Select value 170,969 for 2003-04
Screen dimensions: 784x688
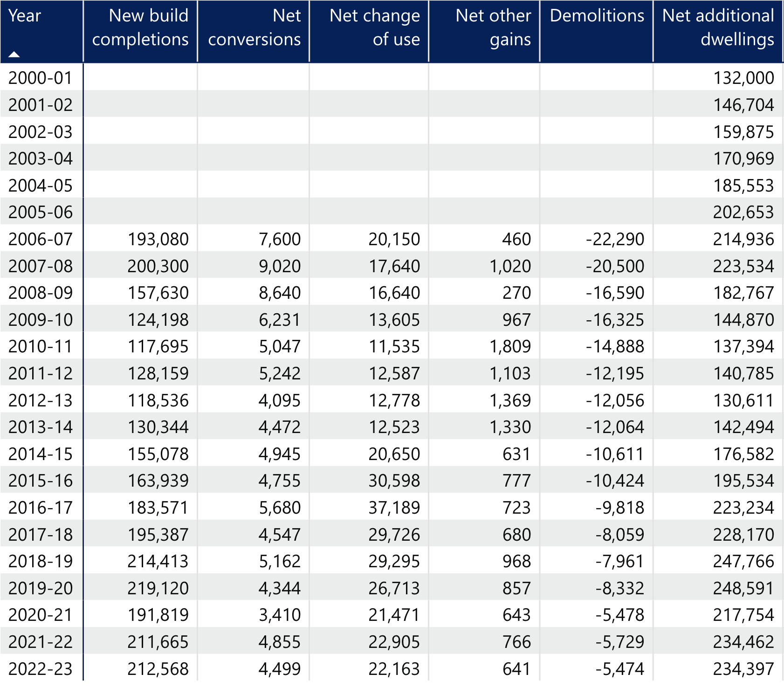(x=744, y=158)
